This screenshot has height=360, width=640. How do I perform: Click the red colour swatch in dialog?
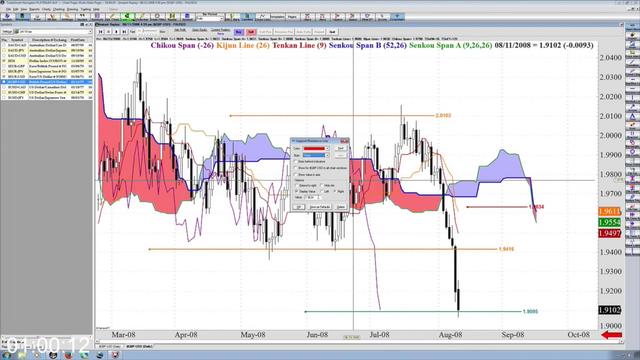point(314,149)
